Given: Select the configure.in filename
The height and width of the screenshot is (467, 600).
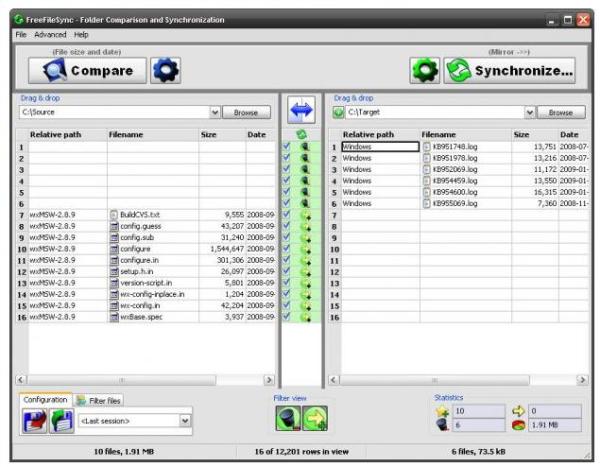Looking at the screenshot, I should click(x=139, y=260).
